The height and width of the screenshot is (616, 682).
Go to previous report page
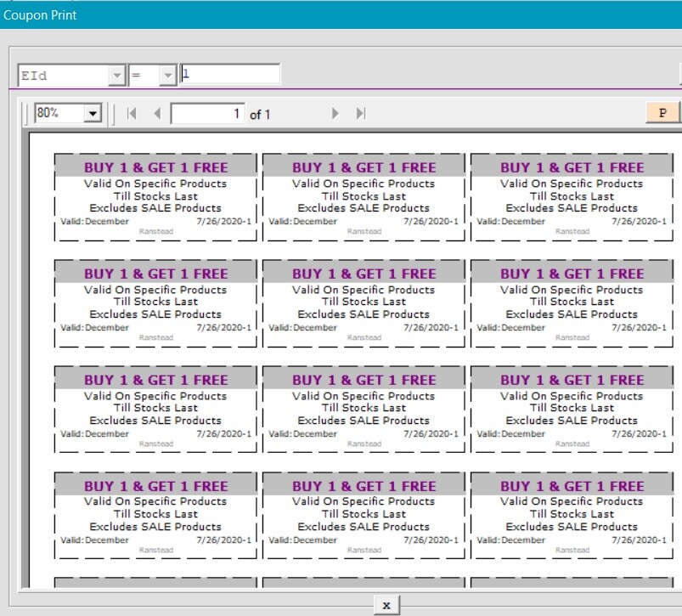pos(157,114)
